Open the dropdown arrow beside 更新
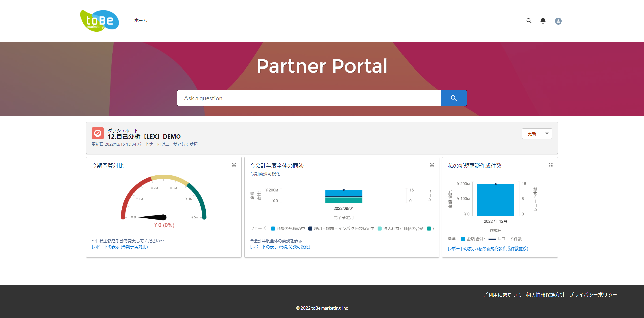This screenshot has height=318, width=644. [x=547, y=134]
